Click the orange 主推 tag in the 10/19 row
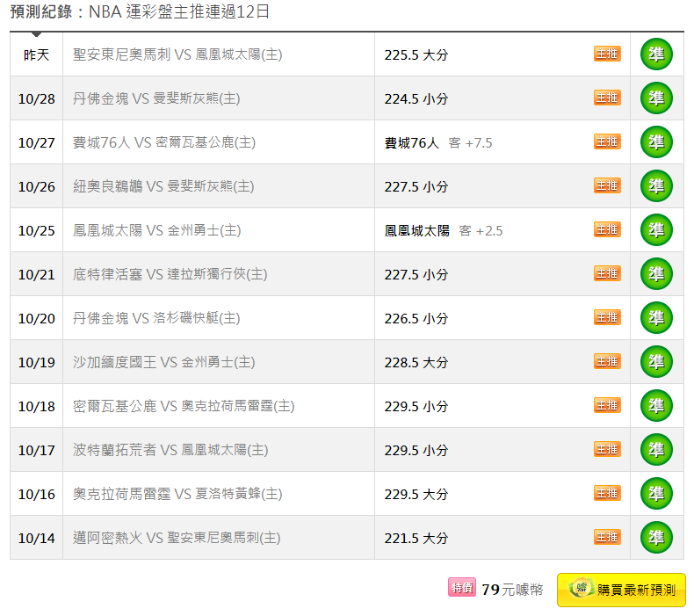Image resolution: width=694 pixels, height=616 pixels. pyautogui.click(x=607, y=361)
